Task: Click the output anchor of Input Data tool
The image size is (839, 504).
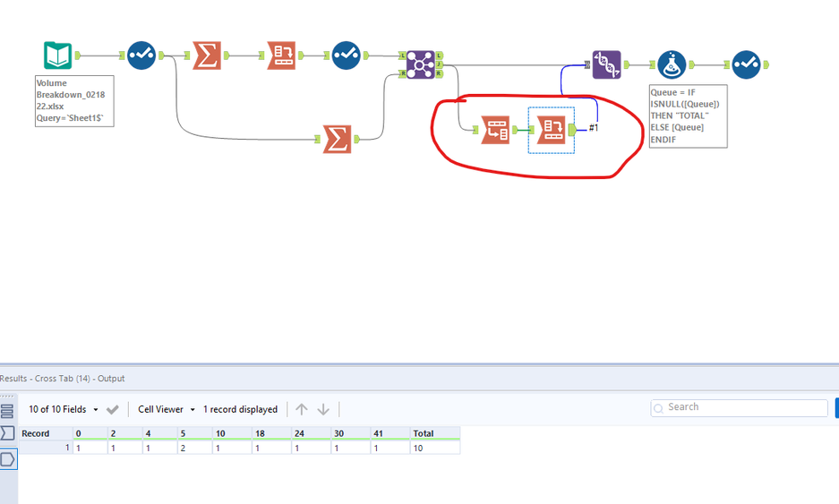Action: point(78,56)
